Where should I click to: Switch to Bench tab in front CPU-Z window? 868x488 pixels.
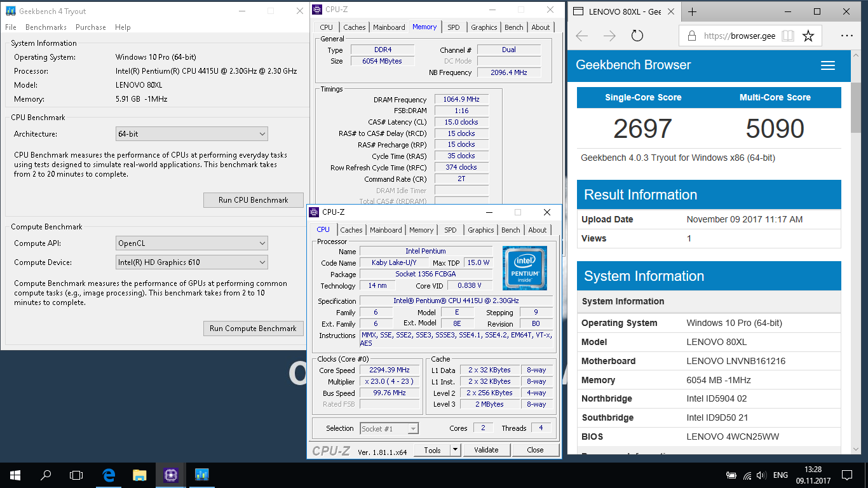tap(511, 230)
